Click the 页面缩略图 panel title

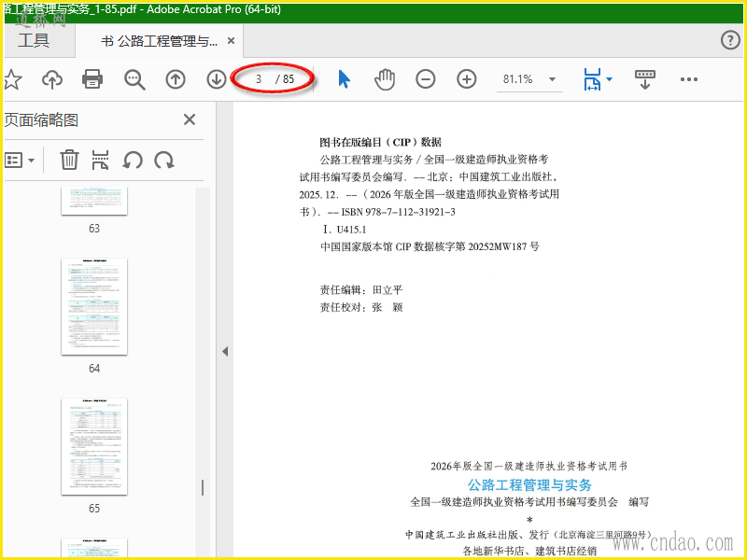pos(41,120)
